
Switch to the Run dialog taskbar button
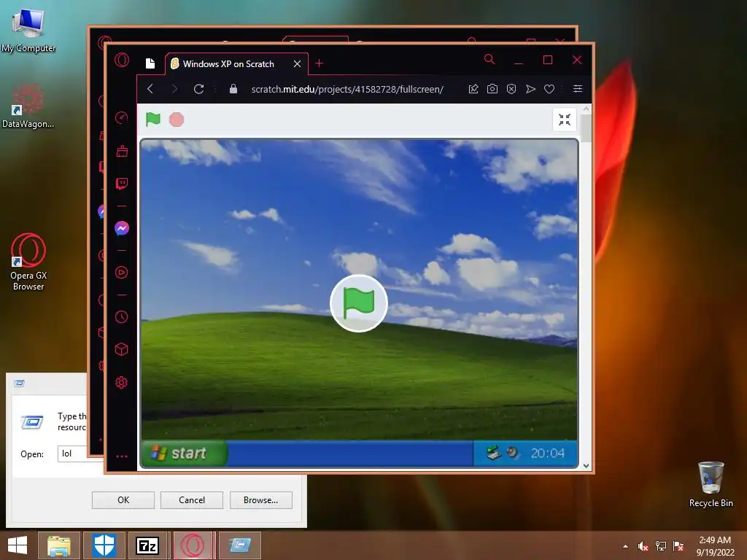[x=239, y=545]
